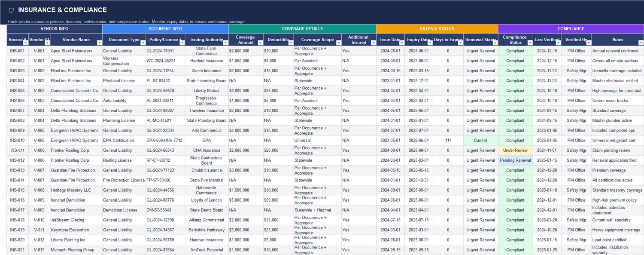
Task: Select the Days to Expiry value 111
Action: click(x=448, y=140)
